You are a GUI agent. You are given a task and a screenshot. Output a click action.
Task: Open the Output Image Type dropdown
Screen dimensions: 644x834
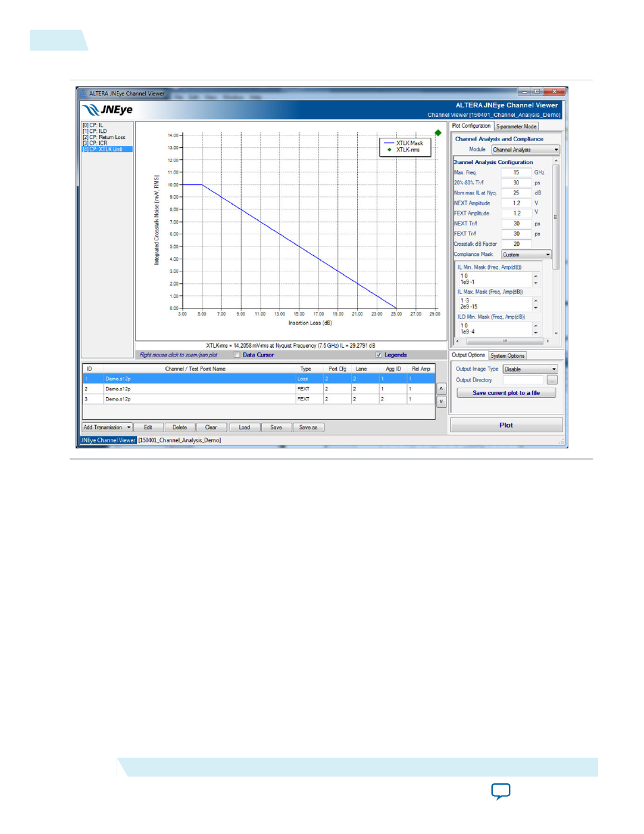click(x=531, y=369)
